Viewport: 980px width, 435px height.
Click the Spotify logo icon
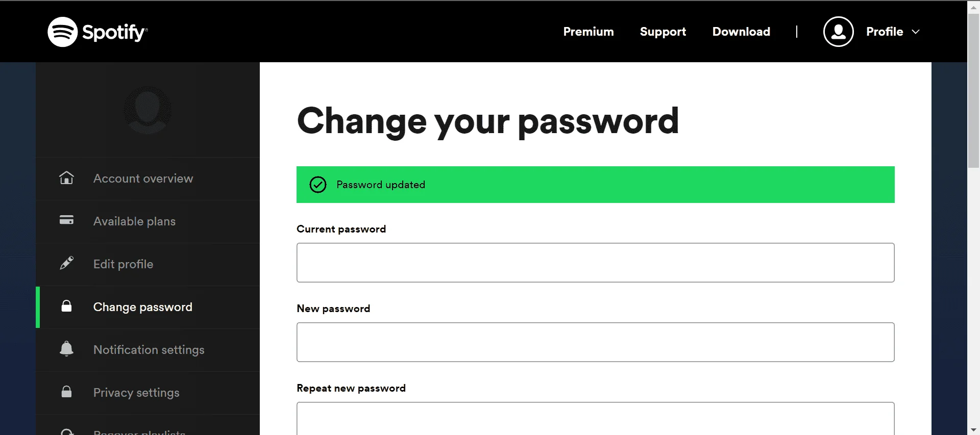62,32
